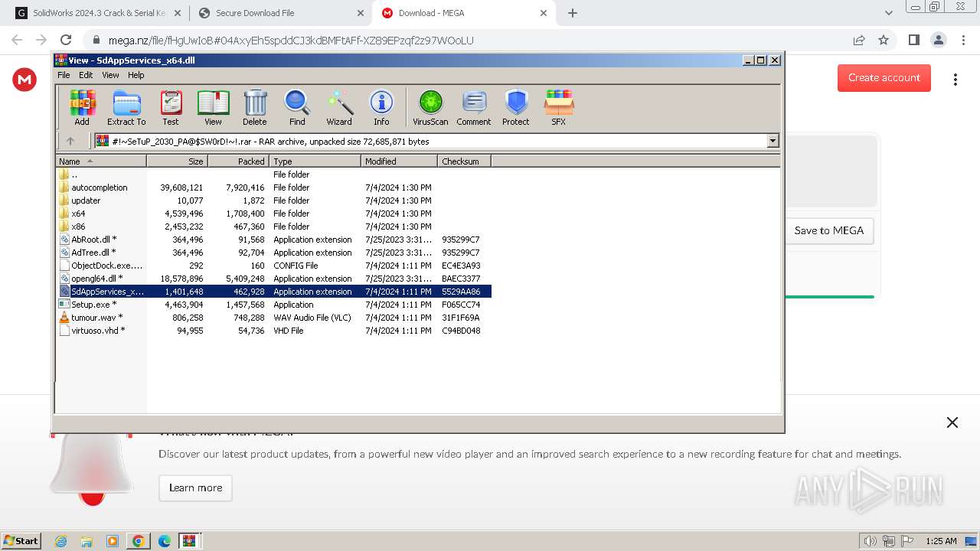Click the Add toolbar icon in WinRAR
980x551 pixels.
click(x=82, y=107)
